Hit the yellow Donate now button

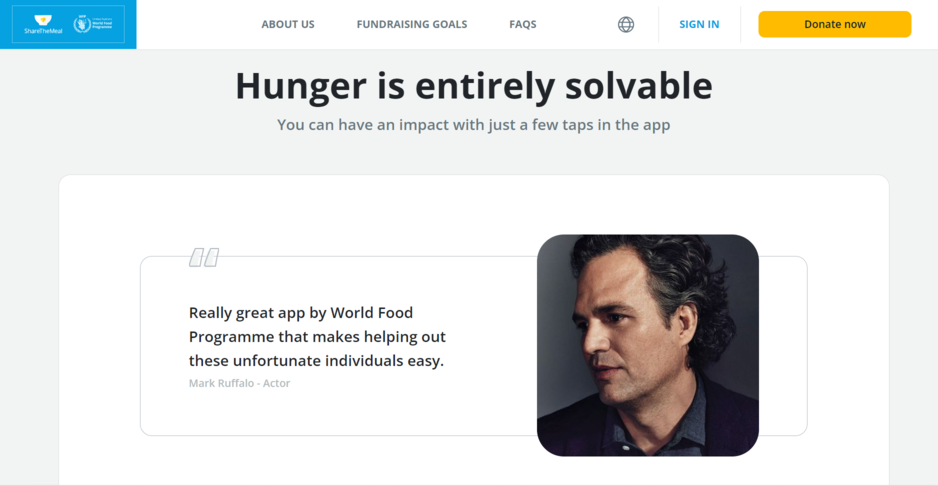pyautogui.click(x=835, y=25)
